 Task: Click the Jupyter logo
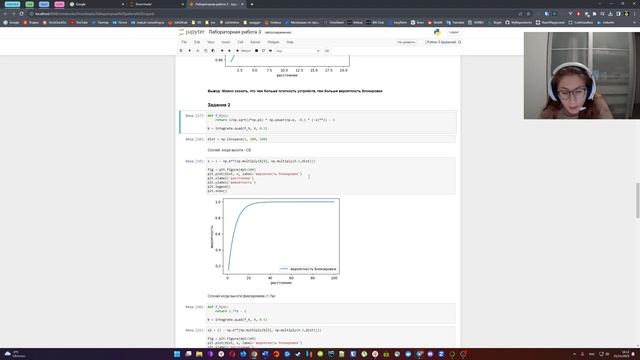pos(191,32)
